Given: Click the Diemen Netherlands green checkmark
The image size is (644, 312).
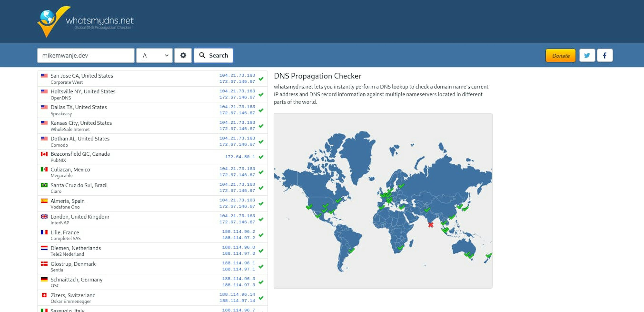Looking at the screenshot, I should click(x=261, y=251).
